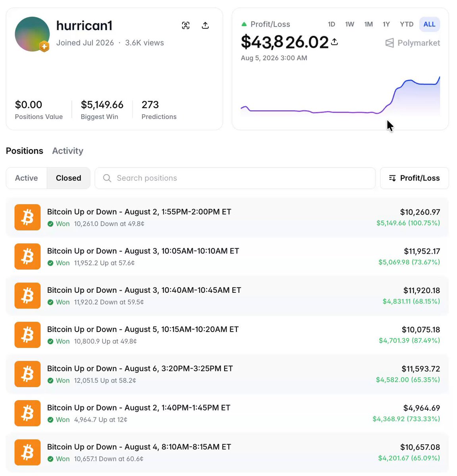
Task: Click the $11,952.17 position value
Action: (422, 251)
